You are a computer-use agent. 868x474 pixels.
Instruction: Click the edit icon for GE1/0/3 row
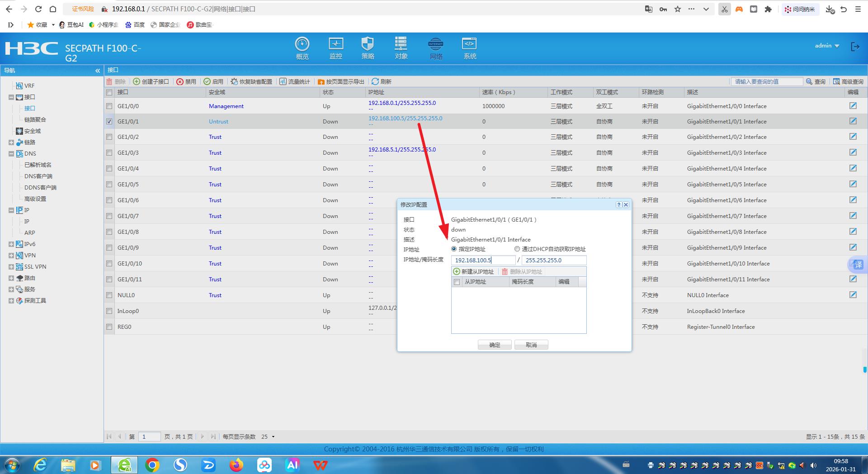click(853, 152)
